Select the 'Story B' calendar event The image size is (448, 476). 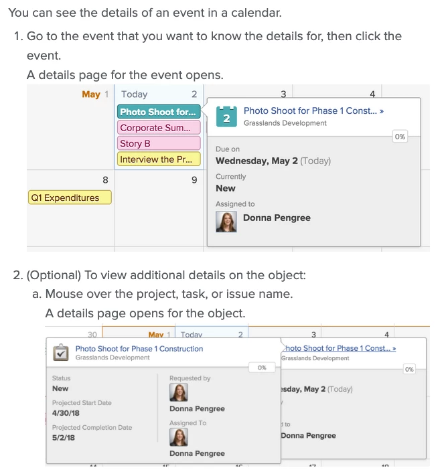(159, 143)
